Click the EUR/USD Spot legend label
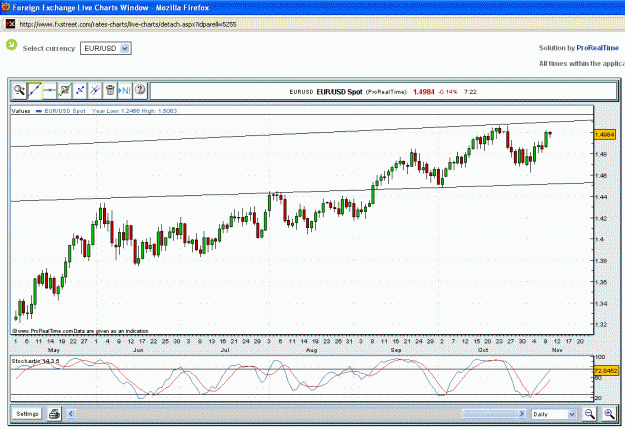This screenshot has height=429, width=625. [x=65, y=111]
